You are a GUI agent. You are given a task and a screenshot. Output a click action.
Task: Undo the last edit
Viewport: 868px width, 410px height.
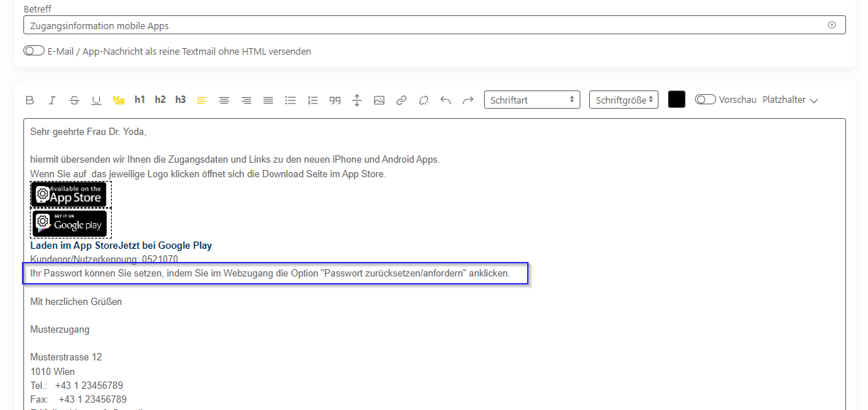(445, 100)
